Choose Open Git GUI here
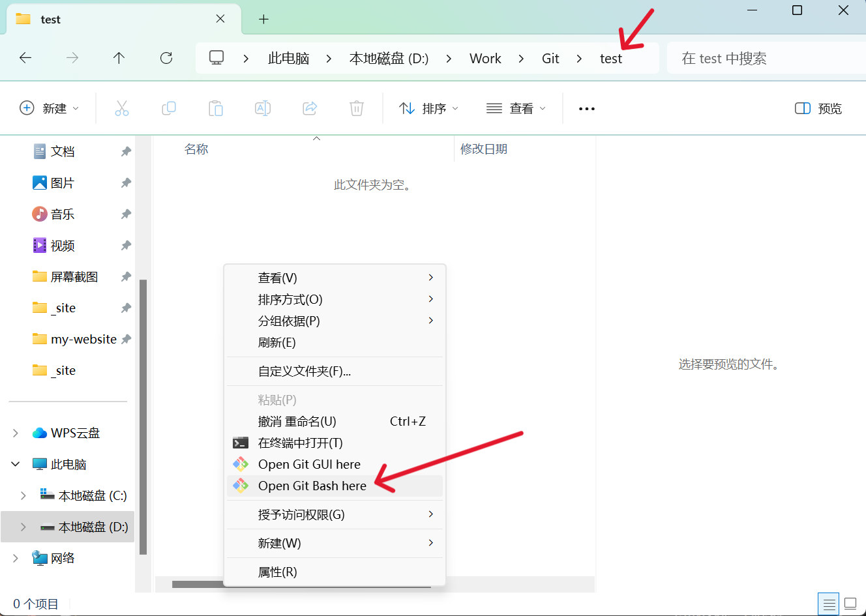 [335, 464]
